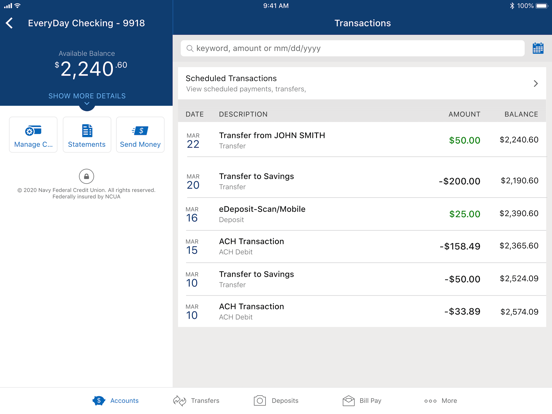
Task: Open Mar 10 Transfer to Savings
Action: [362, 279]
